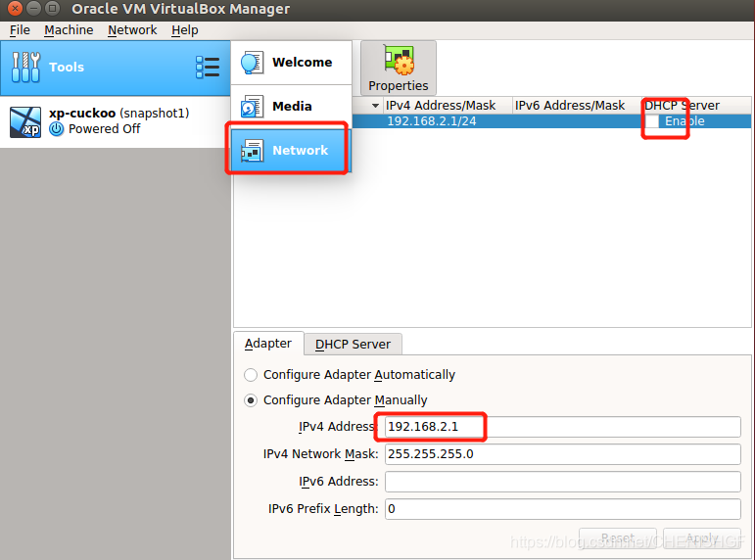
Task: Switch to the DHCP Server tab
Action: pyautogui.click(x=353, y=345)
